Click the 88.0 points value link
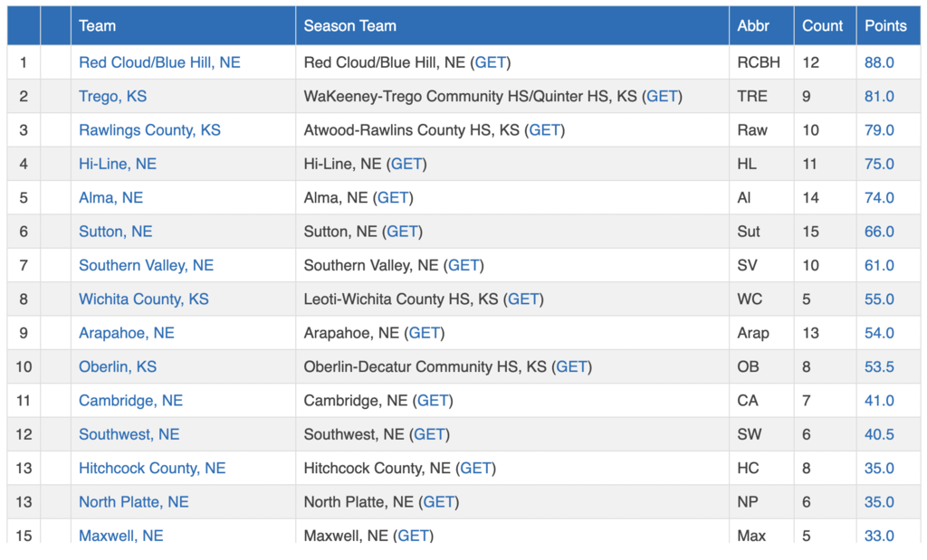927x560 pixels. click(x=879, y=62)
